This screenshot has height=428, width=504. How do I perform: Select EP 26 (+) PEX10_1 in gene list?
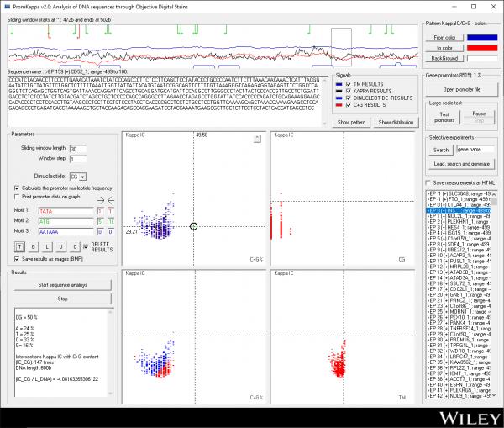click(459, 317)
